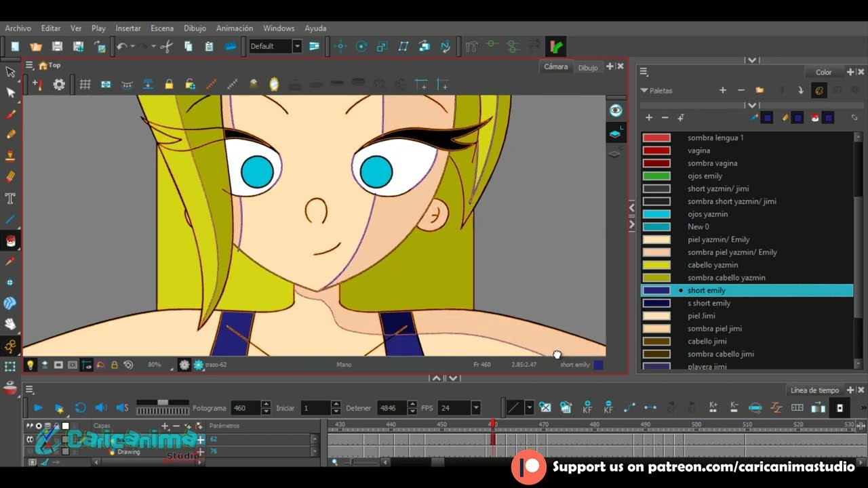This screenshot has width=868, height=488.
Task: Open the Color panel hamburger menu
Action: pos(644,72)
